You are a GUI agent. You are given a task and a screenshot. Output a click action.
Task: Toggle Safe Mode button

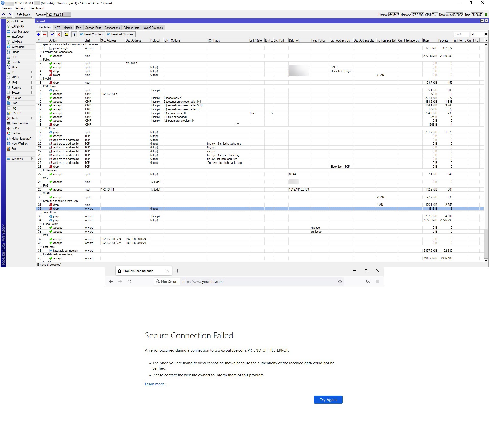(23, 15)
